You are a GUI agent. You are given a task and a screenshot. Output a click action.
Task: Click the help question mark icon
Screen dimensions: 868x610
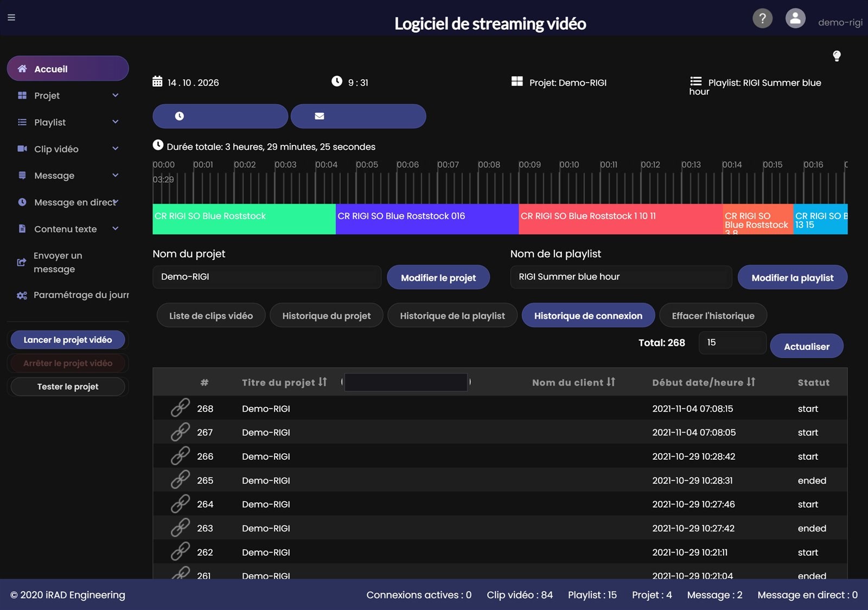pos(762,18)
